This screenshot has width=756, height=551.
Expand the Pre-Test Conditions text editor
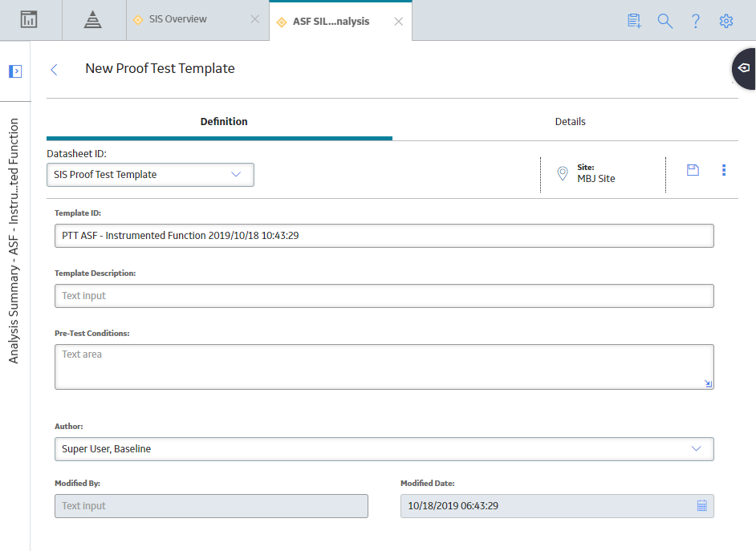(709, 384)
